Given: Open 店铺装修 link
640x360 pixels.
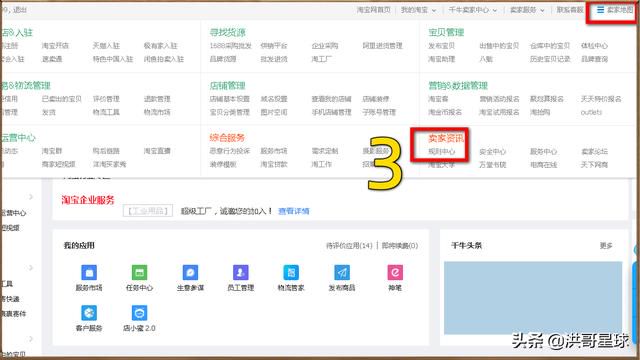Looking at the screenshot, I should 376,99.
